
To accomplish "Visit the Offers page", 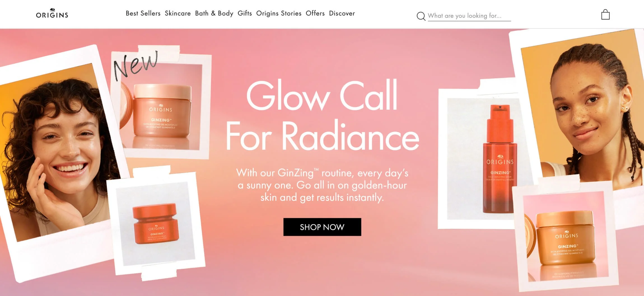I will pyautogui.click(x=315, y=13).
